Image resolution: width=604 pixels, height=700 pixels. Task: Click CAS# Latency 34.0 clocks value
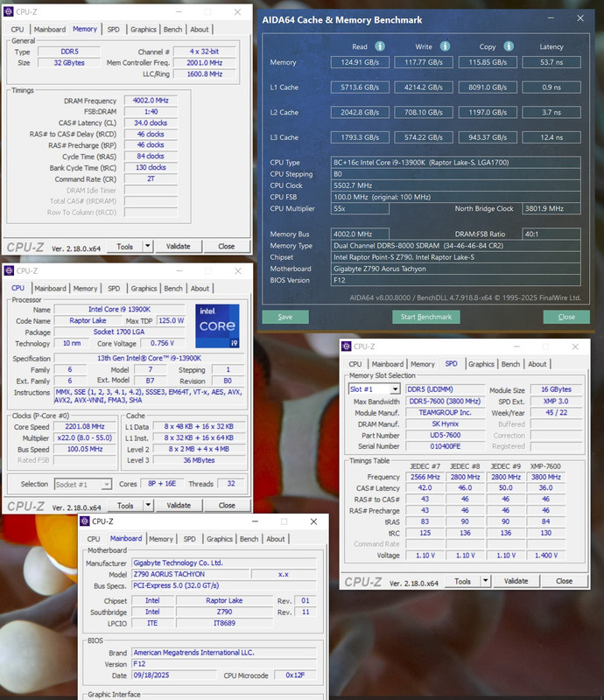click(x=151, y=122)
